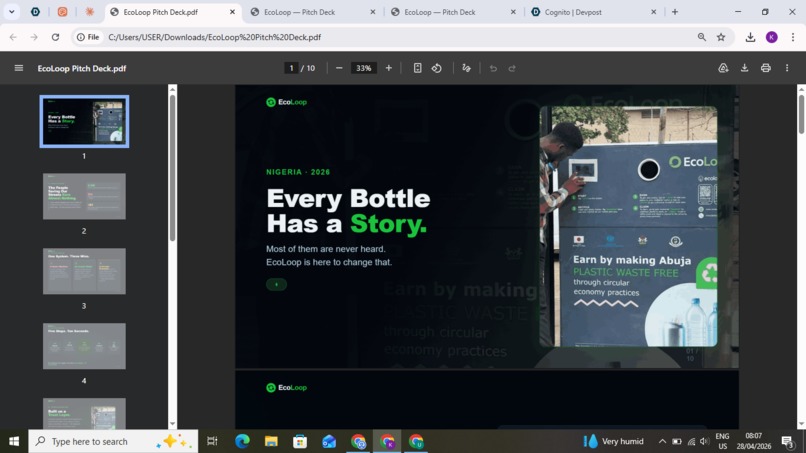Viewport: 806px width, 453px height.
Task: Select the draw annotation tool
Action: pyautogui.click(x=466, y=68)
